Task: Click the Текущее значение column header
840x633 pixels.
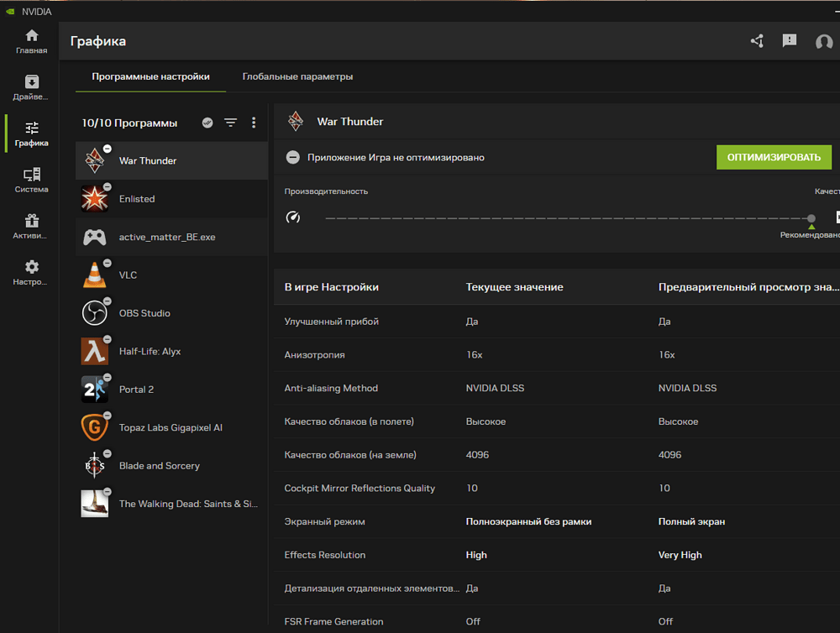Action: 514,287
